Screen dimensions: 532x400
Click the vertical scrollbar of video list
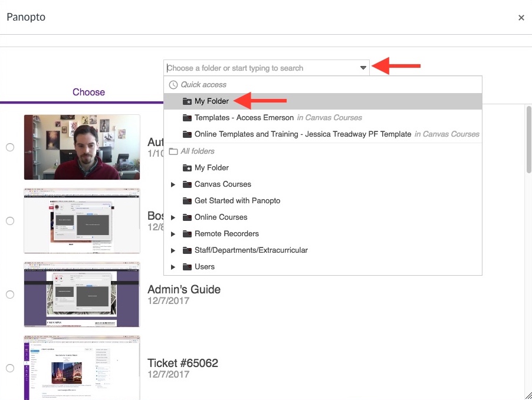pos(528,140)
